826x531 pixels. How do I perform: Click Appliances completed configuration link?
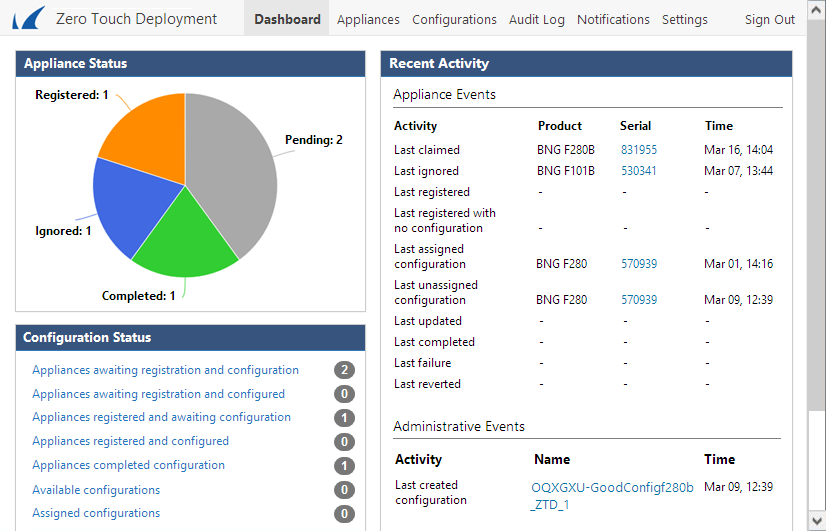128,465
